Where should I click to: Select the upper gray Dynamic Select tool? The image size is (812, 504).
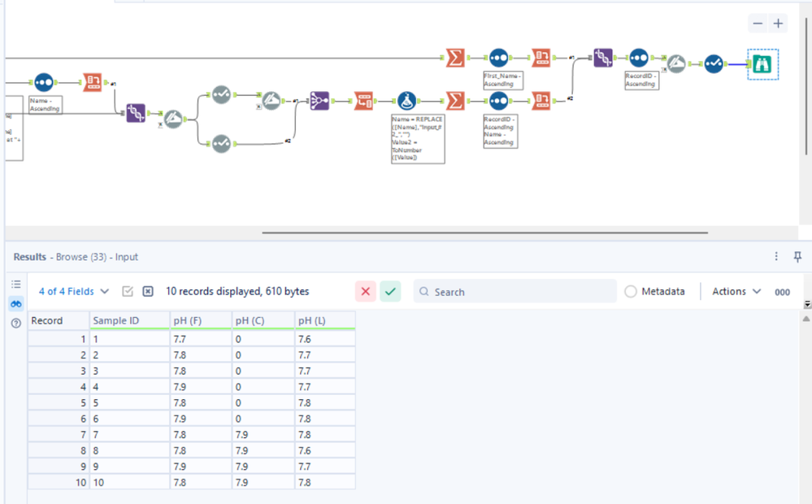(x=221, y=95)
